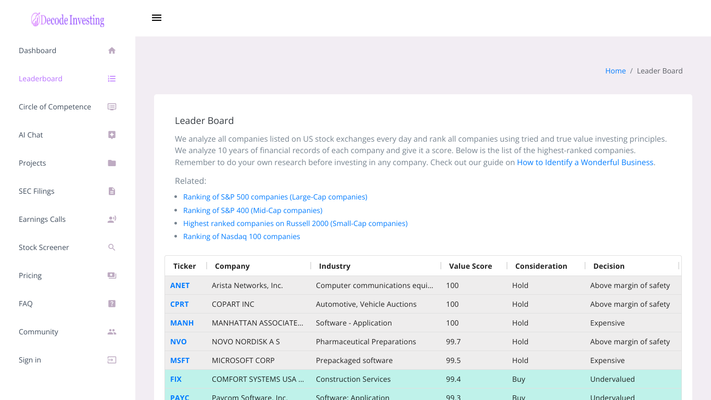Screen dimensions: 711x400
Task: Click the FAQ question icon
Action: click(112, 303)
